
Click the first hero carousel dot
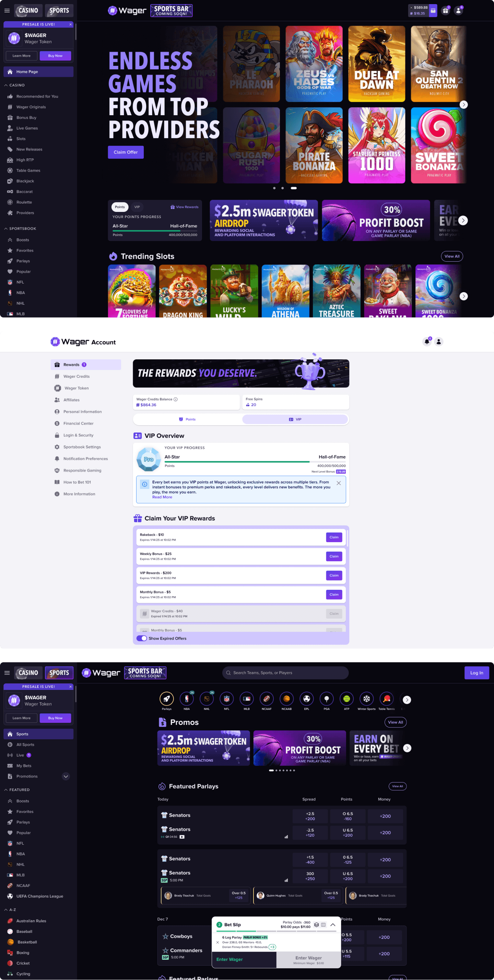[x=274, y=188]
